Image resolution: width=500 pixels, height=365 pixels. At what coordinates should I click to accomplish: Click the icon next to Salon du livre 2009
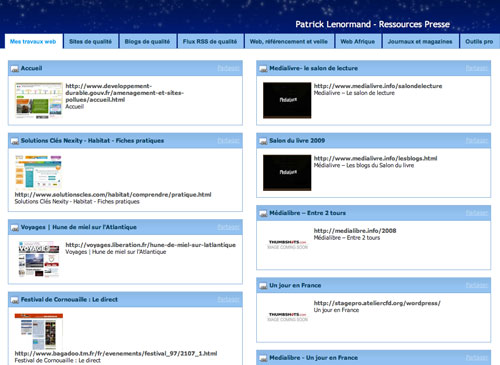coord(263,141)
